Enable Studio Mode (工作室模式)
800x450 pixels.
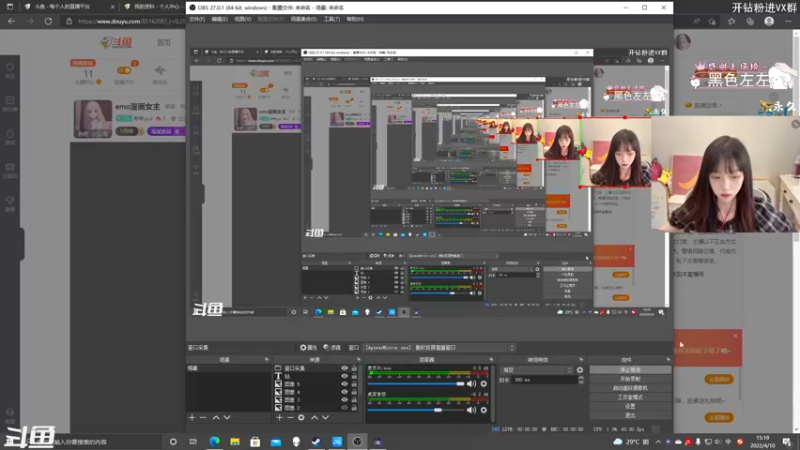click(x=630, y=397)
